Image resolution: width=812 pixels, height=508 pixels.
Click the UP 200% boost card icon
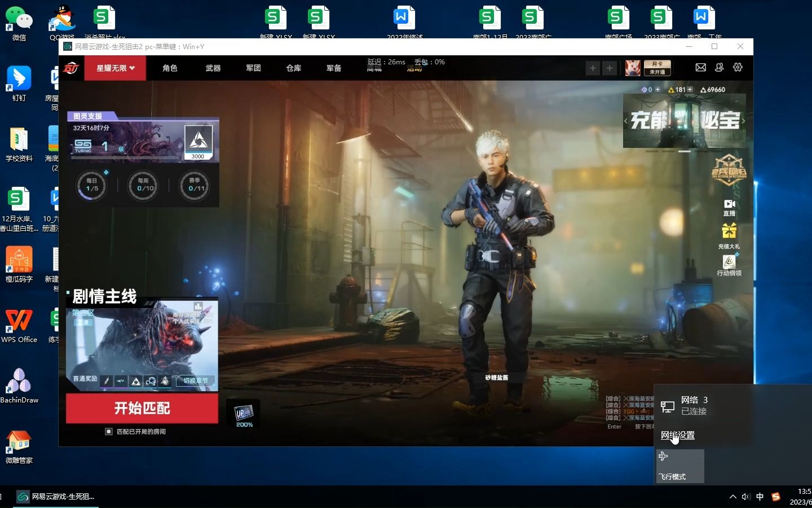tap(244, 415)
